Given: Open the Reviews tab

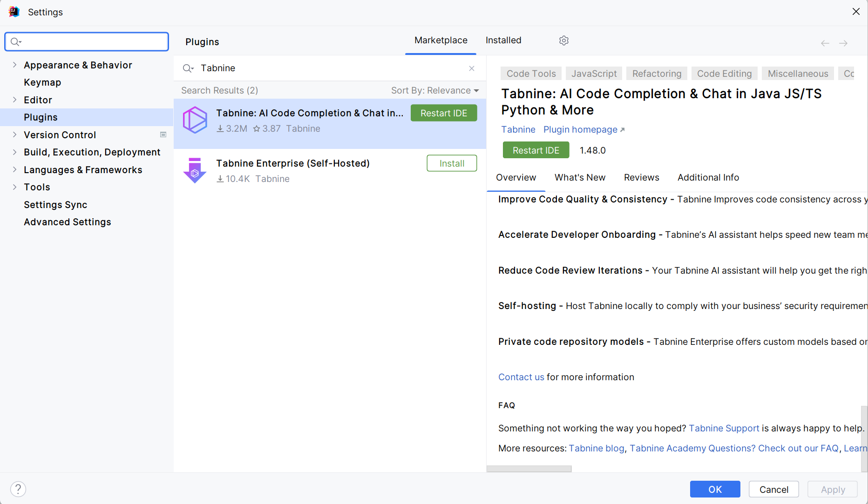Looking at the screenshot, I should pyautogui.click(x=641, y=177).
